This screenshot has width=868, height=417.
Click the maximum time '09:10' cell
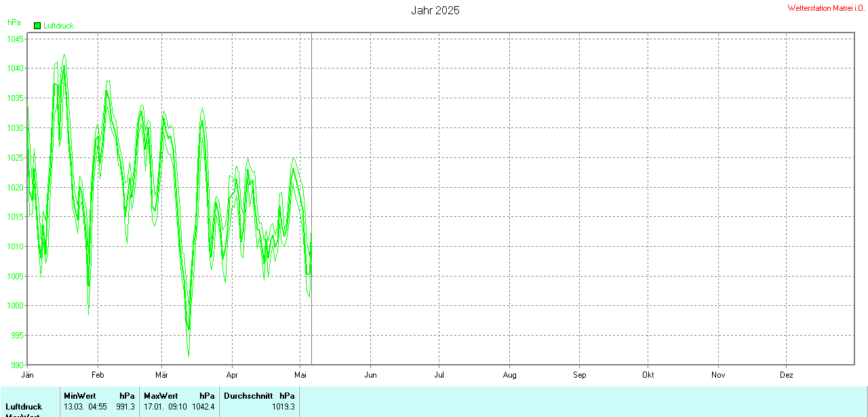[178, 407]
